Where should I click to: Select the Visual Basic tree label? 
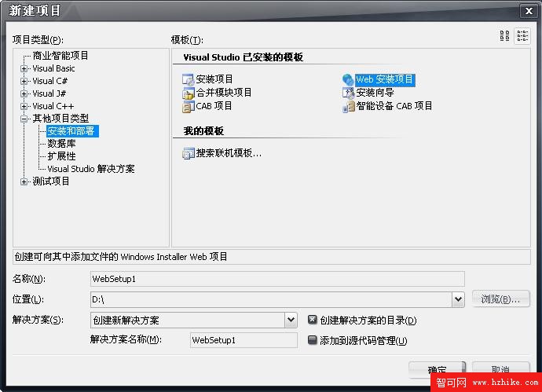click(x=53, y=68)
